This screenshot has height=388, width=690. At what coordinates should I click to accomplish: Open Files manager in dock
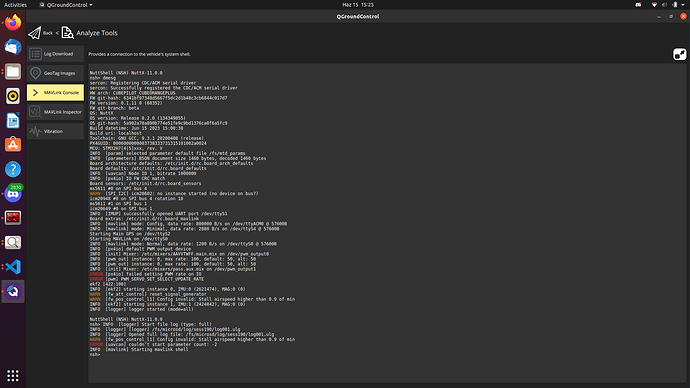pos(13,71)
